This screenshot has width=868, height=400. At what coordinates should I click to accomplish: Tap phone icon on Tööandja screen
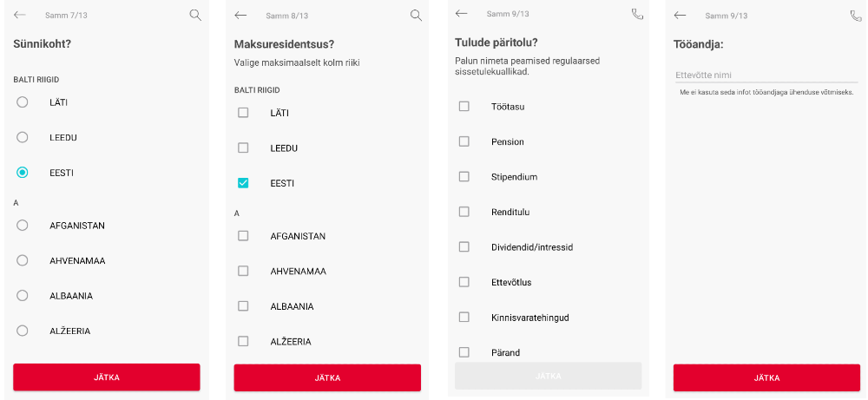(x=856, y=16)
